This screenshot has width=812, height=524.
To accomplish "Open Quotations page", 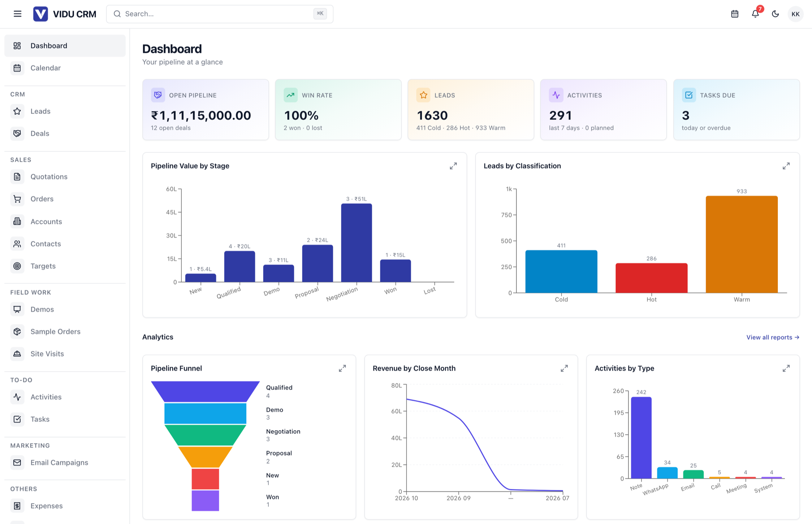I will click(x=65, y=177).
